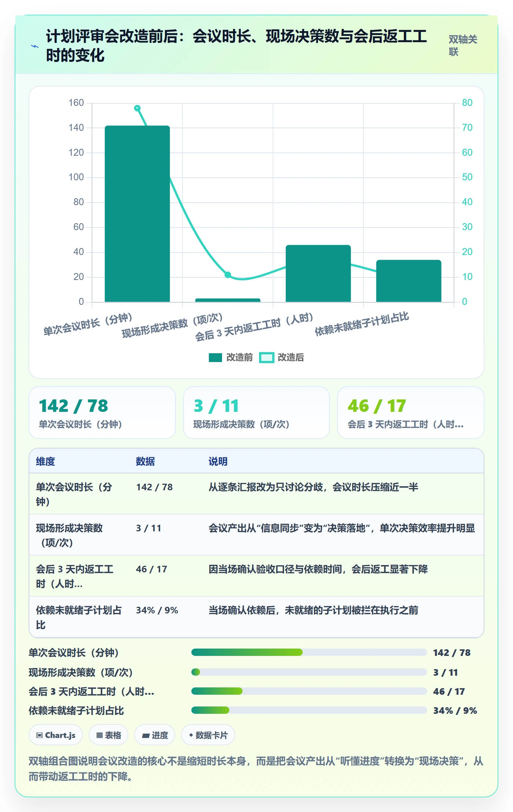Click the 会后 3 天内返工工时 bar in the chart

point(318,273)
